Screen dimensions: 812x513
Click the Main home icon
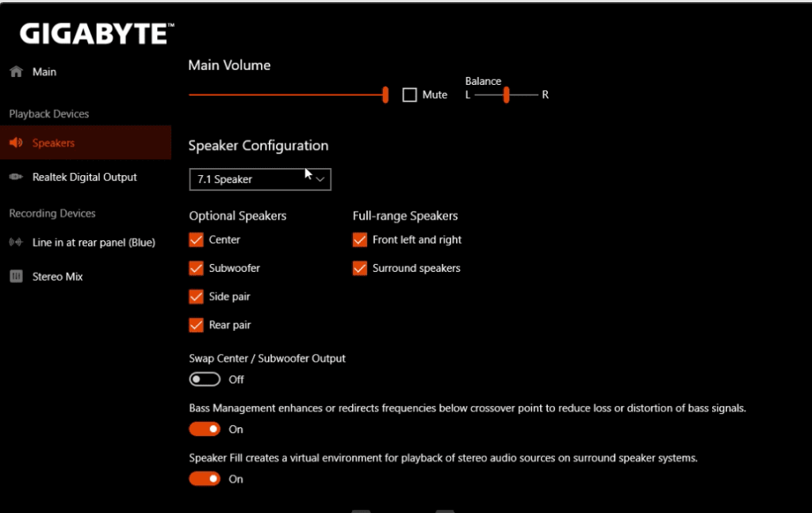(16, 71)
